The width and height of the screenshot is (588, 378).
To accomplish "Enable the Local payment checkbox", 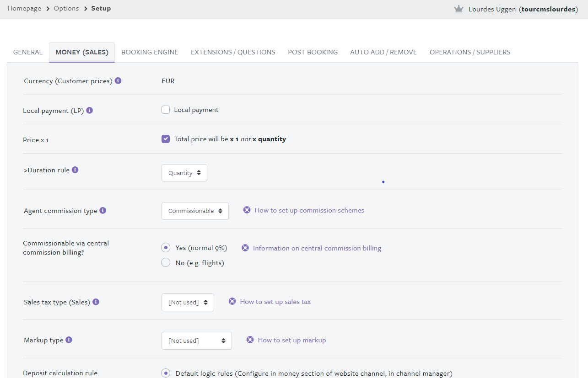I will pyautogui.click(x=166, y=110).
